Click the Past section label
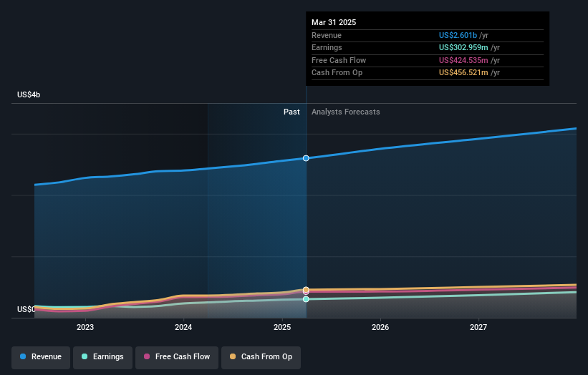 (x=291, y=112)
